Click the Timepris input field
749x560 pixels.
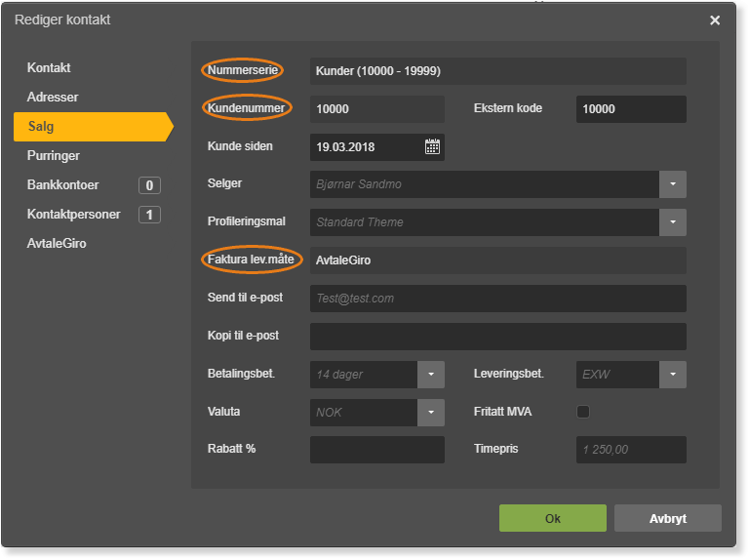pos(631,450)
